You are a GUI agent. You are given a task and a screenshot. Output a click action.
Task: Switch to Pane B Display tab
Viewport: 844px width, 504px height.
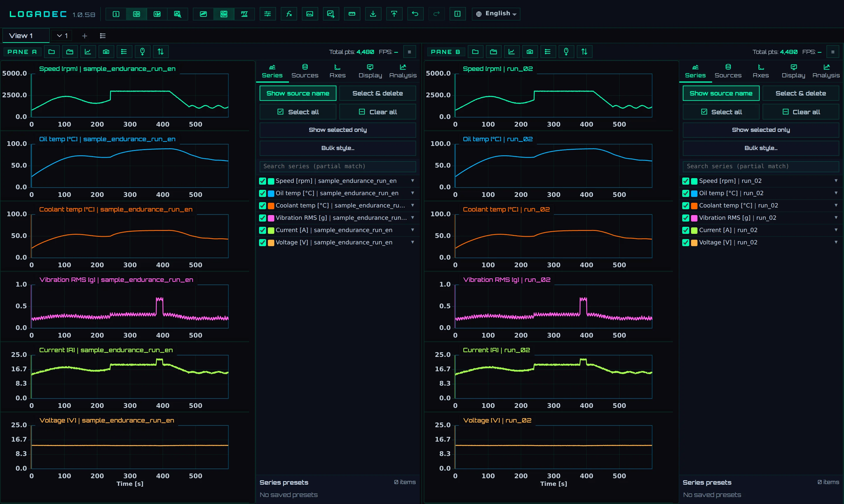793,71
